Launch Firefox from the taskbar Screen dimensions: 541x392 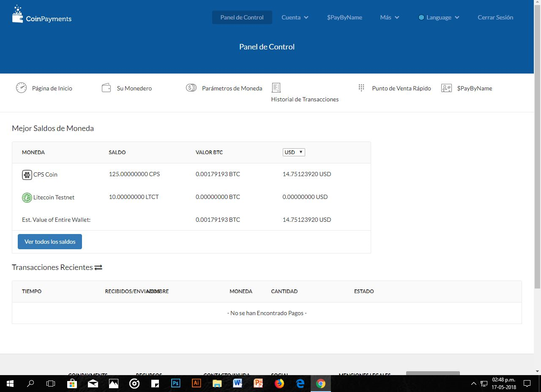pos(279,384)
